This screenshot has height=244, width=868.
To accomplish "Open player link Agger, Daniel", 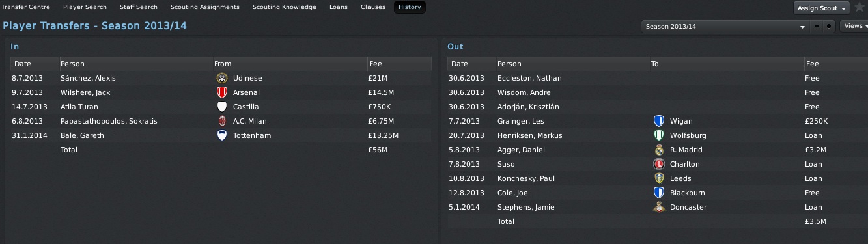I will tap(521, 150).
